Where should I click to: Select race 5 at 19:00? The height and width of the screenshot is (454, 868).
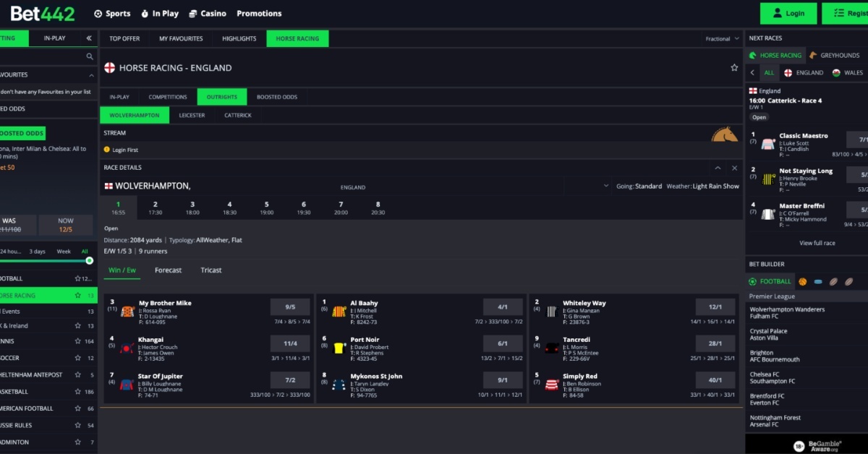pyautogui.click(x=266, y=208)
